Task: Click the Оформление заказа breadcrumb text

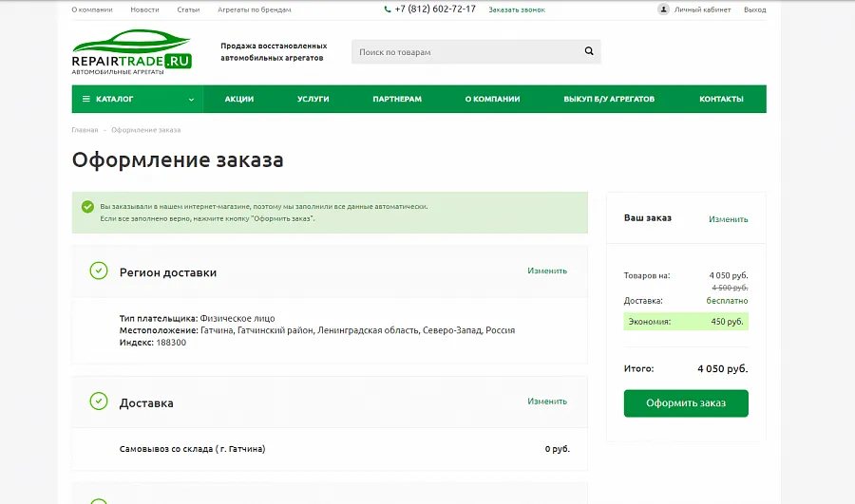Action: [x=146, y=130]
